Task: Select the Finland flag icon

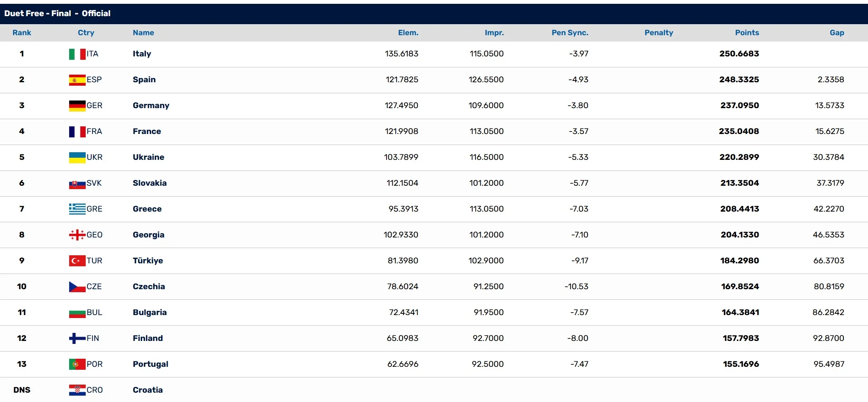Action: click(x=77, y=338)
